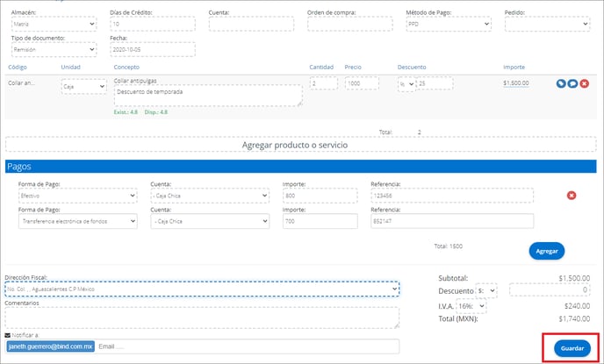Open the totals Descuento type dropdown

coord(486,290)
